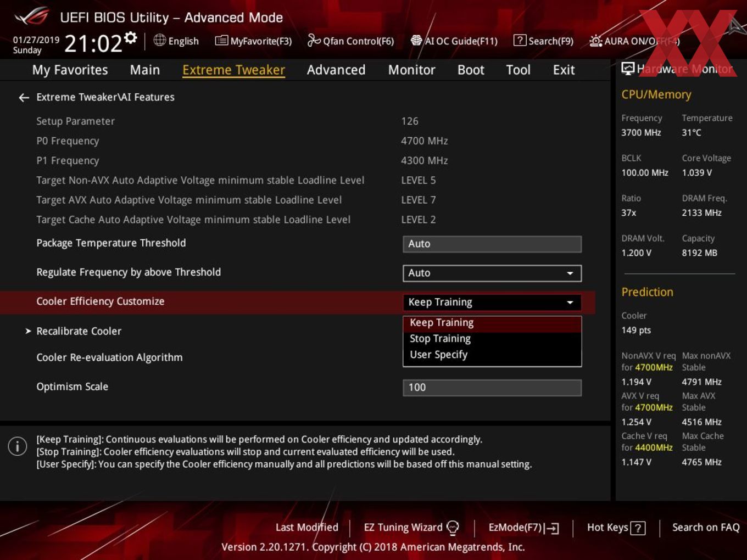Choose Stop Training from the list
This screenshot has height=560, width=747.
(x=492, y=339)
